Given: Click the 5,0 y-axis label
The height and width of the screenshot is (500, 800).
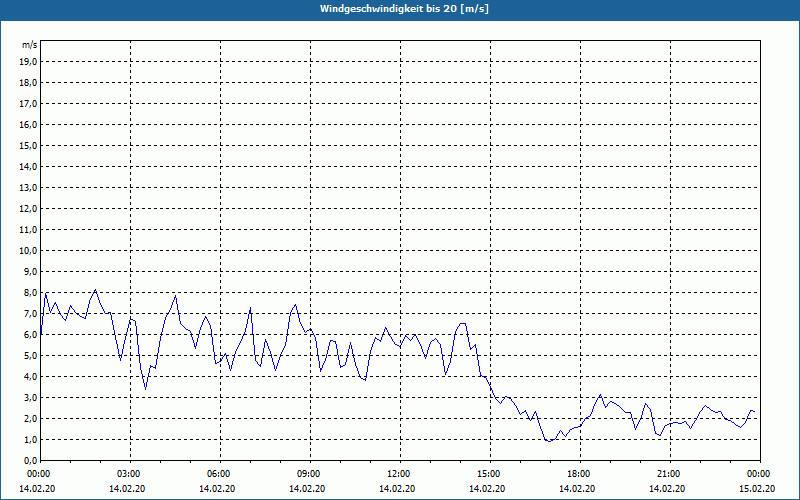Looking at the screenshot, I should (x=30, y=355).
